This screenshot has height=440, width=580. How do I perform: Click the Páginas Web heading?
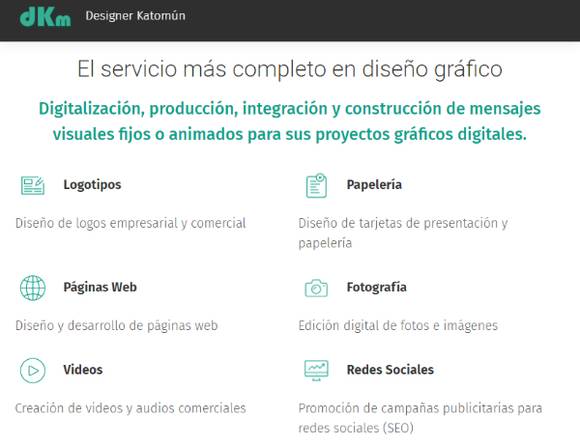(x=100, y=287)
